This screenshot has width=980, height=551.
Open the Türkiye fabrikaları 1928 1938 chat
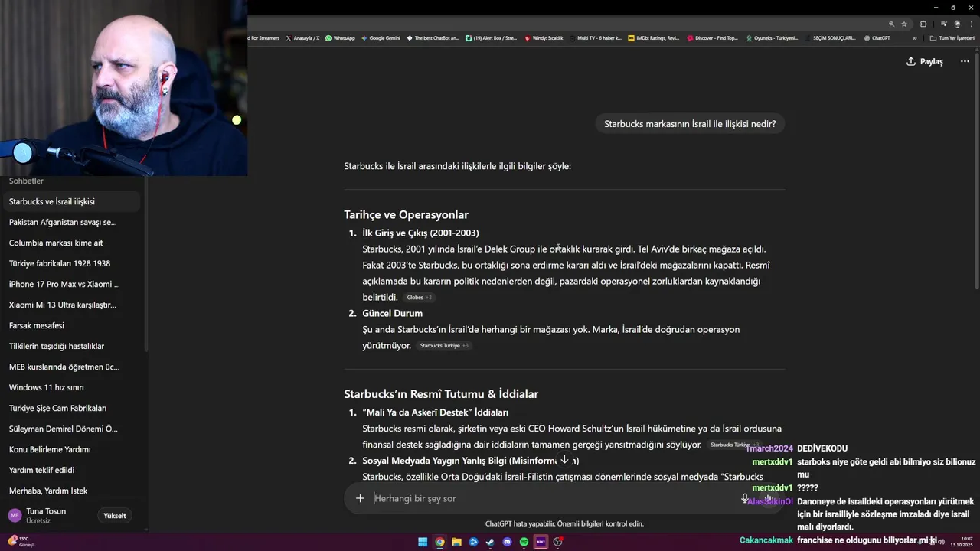pos(70,263)
